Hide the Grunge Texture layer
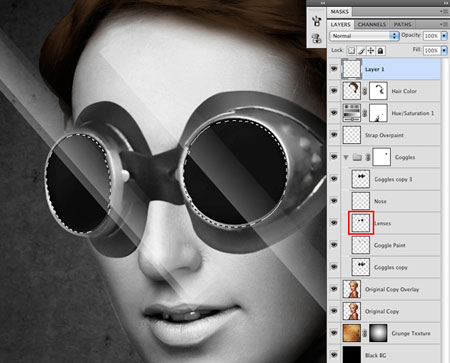 (334, 333)
